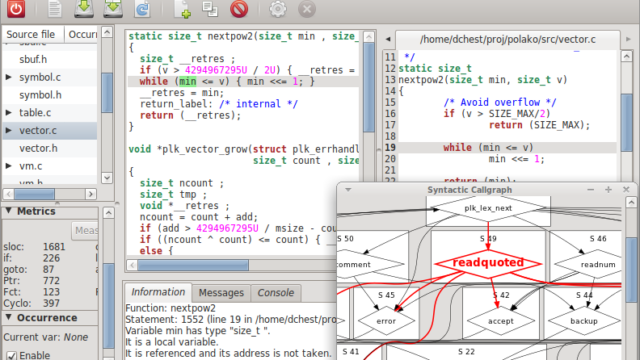
Task: Toggle the Enable checkbox under Occurrence
Action: click(x=11, y=355)
